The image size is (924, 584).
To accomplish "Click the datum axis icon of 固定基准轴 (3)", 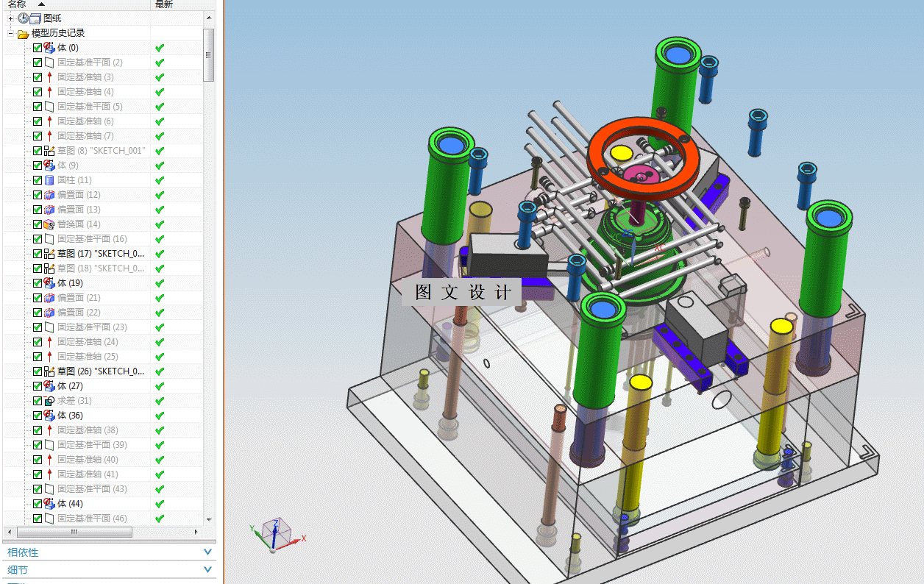I will 49,77.
